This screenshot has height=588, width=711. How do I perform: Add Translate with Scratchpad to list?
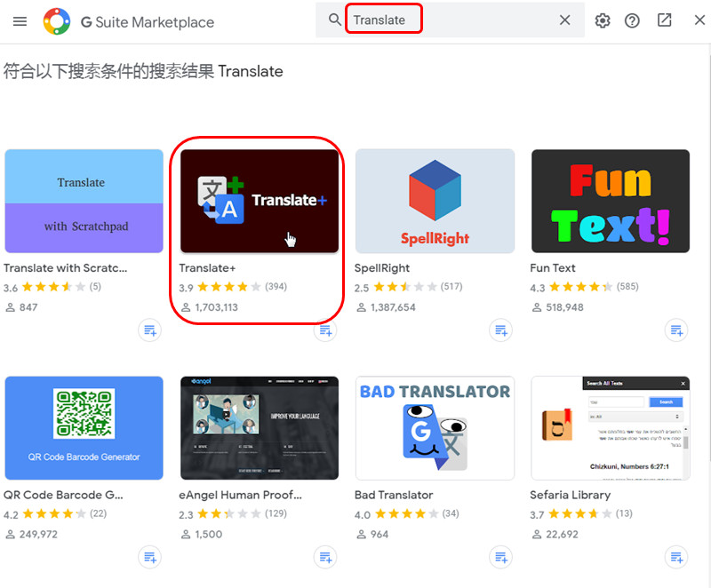coord(149,330)
